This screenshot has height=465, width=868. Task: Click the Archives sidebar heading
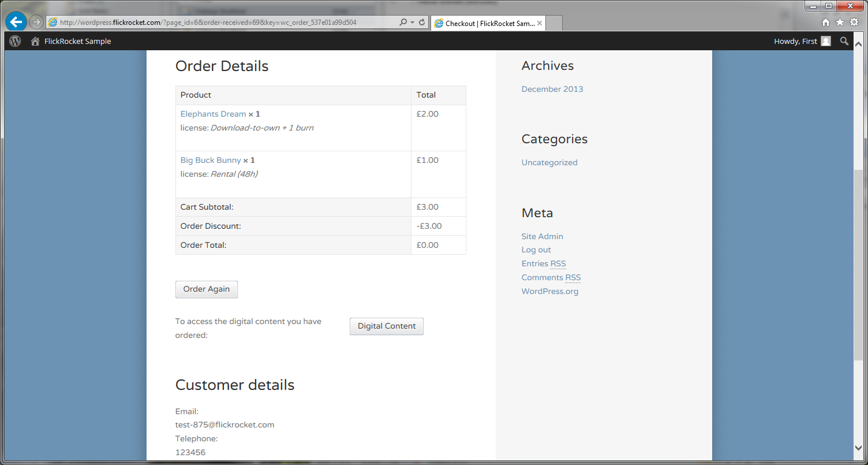548,66
